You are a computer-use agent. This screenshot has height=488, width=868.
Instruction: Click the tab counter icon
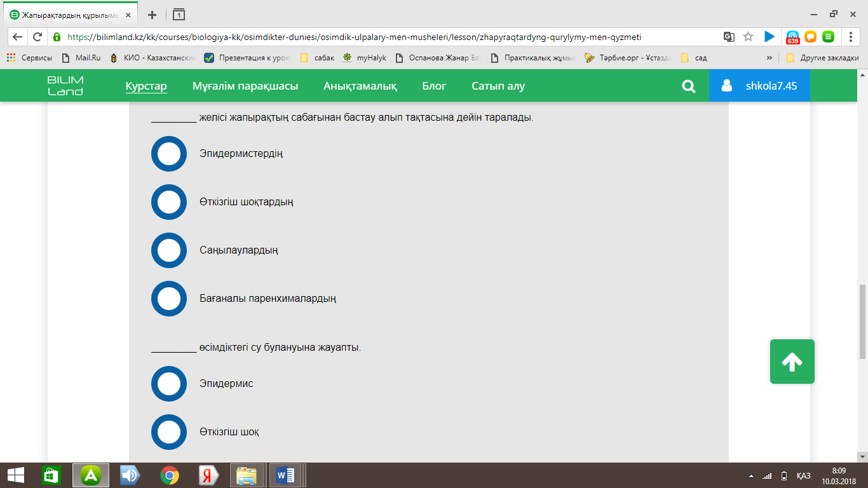[x=179, y=15]
